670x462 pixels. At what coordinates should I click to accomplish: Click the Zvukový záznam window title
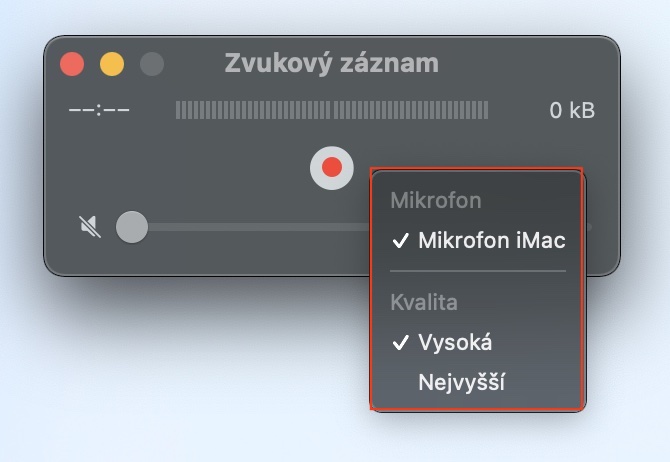pos(332,63)
